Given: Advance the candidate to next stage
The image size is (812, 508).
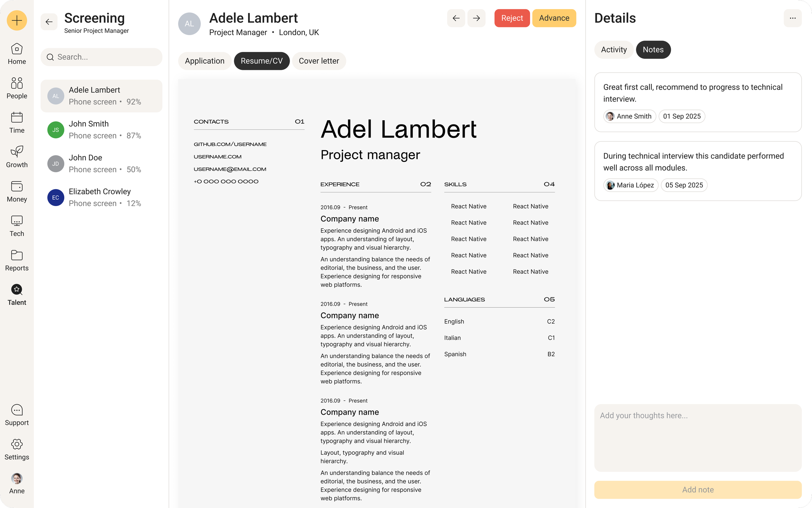Looking at the screenshot, I should tap(554, 18).
